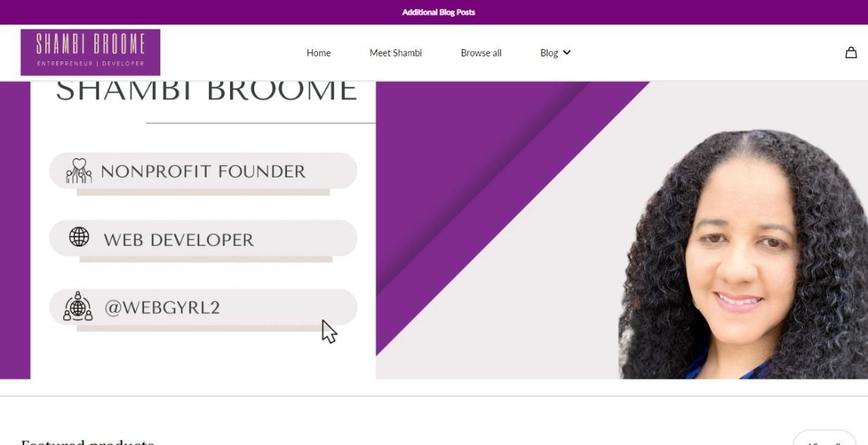868x445 pixels.
Task: Go to the Home page link
Action: pyautogui.click(x=319, y=53)
